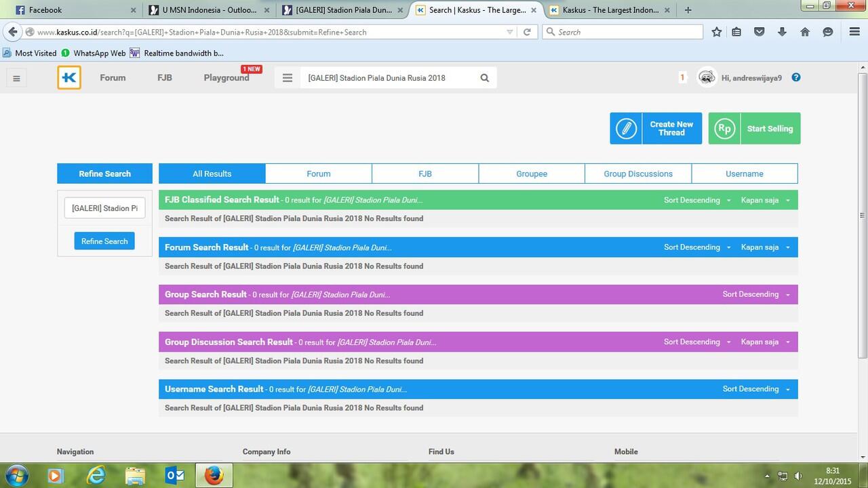Open a new browser tab
Viewport: 868px width, 488px height.
[688, 10]
